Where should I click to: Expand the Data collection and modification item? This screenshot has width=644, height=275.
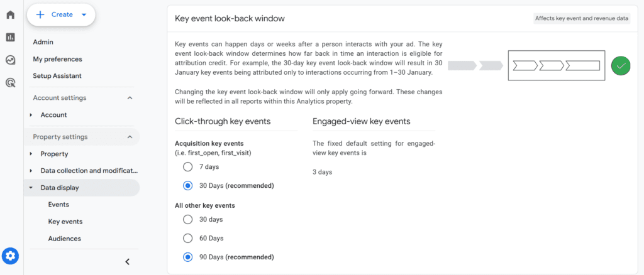click(x=85, y=171)
